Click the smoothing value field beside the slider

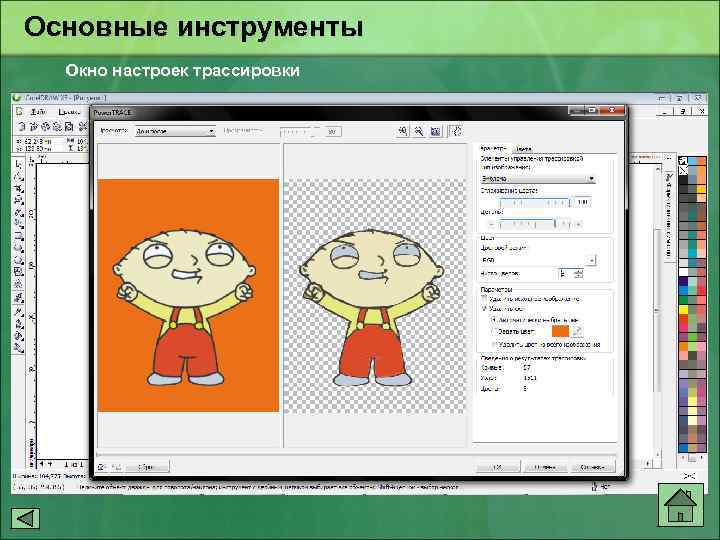(x=583, y=202)
